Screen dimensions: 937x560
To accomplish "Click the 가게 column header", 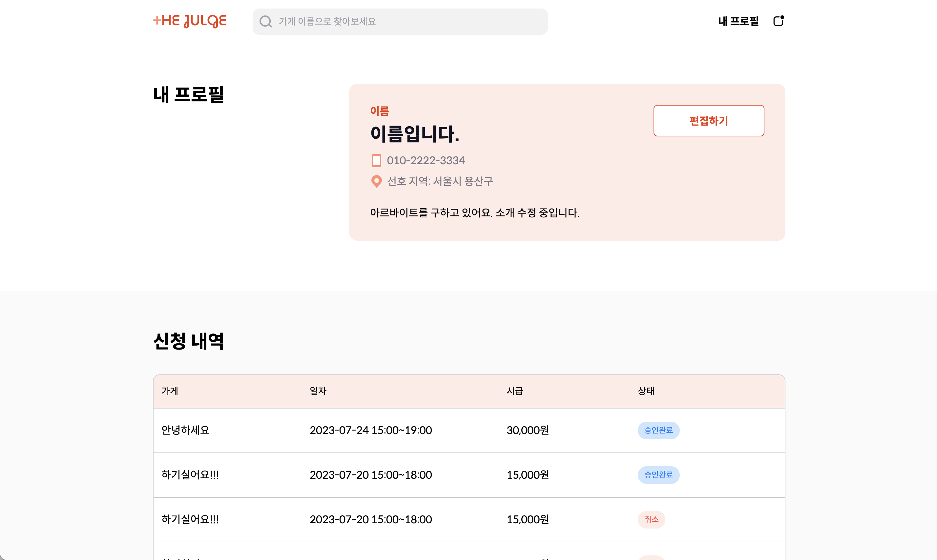I will [x=170, y=391].
